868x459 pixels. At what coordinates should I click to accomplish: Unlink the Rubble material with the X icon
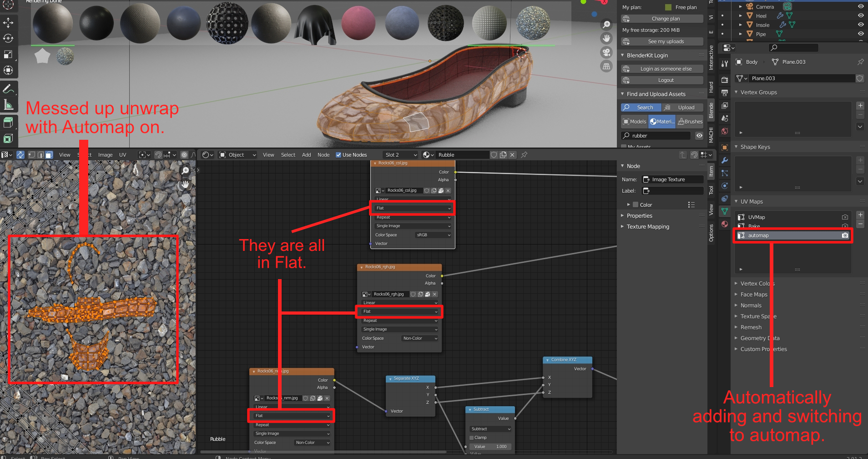pos(512,155)
